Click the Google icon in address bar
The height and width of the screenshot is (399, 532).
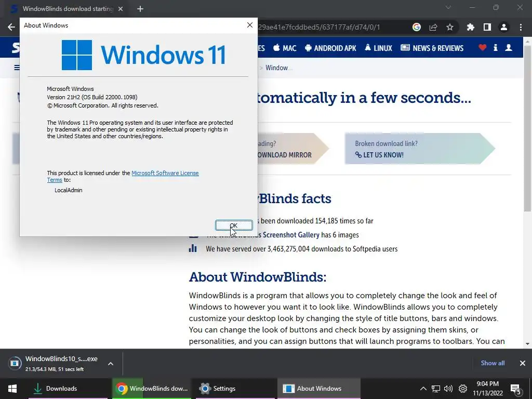click(417, 27)
